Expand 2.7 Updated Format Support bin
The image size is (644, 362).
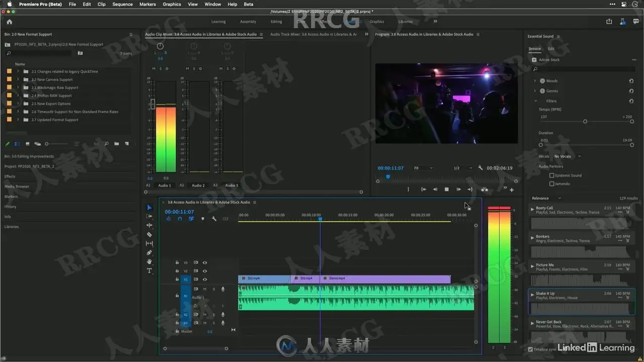click(x=18, y=120)
